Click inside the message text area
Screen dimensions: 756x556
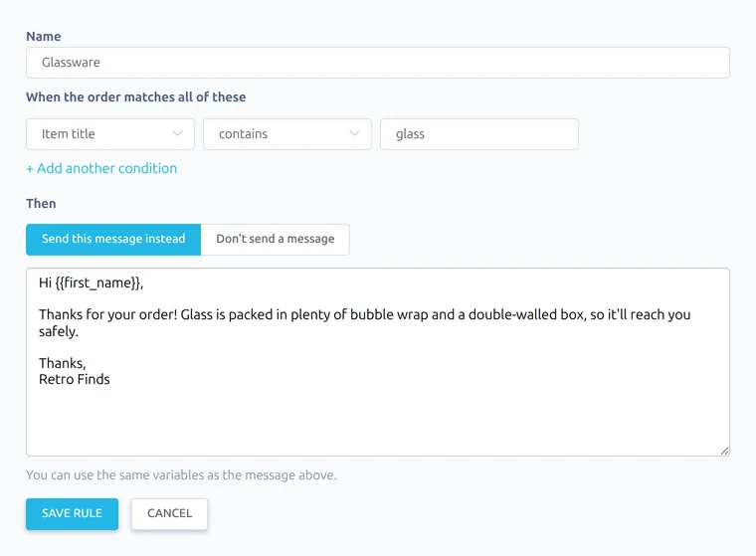pos(378,362)
